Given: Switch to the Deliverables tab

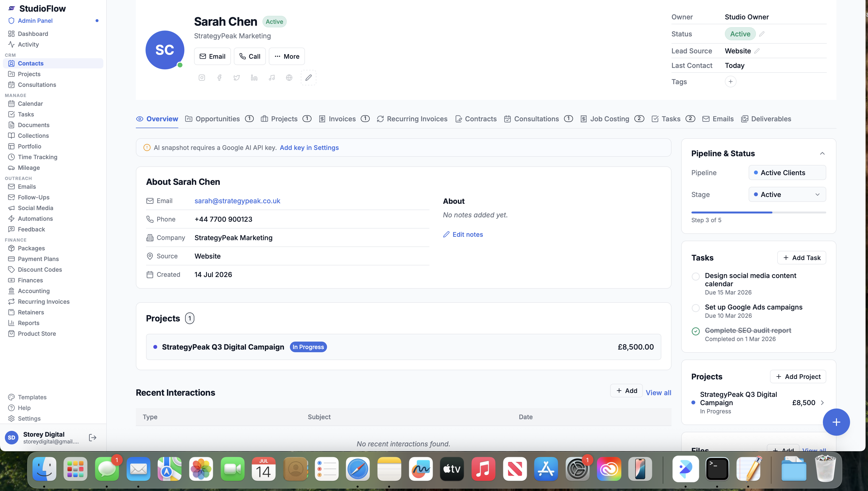Looking at the screenshot, I should point(766,119).
